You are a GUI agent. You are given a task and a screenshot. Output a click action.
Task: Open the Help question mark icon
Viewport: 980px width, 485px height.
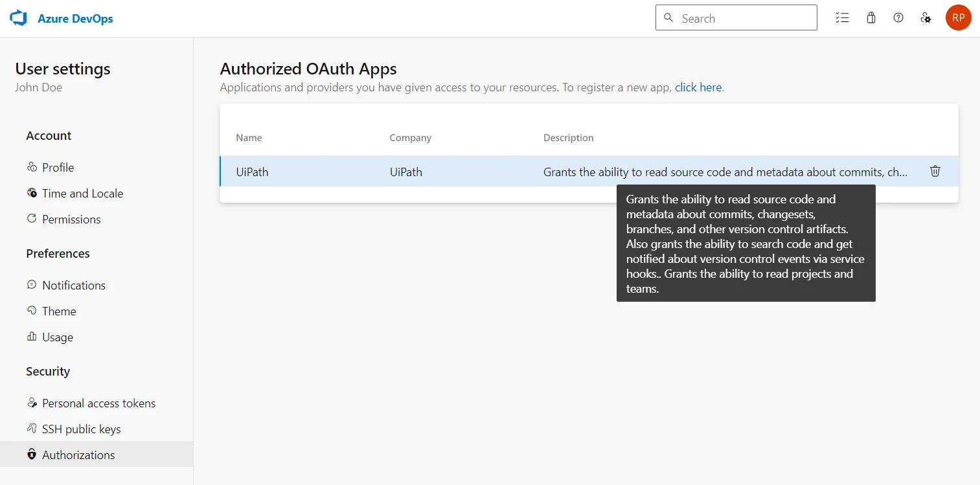pyautogui.click(x=898, y=17)
